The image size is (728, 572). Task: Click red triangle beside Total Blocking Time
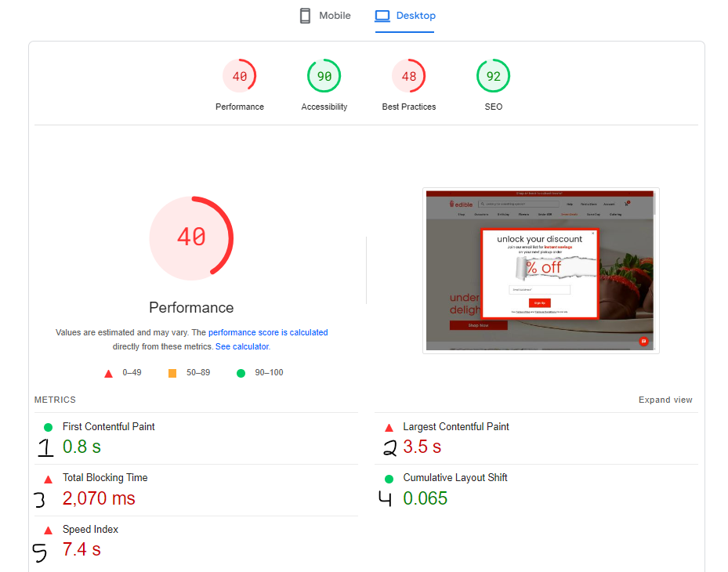(x=48, y=479)
